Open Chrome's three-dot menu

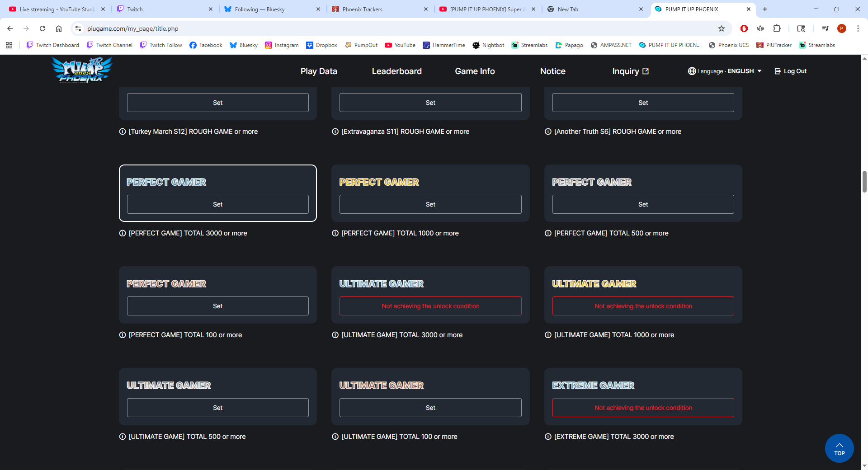pos(858,28)
